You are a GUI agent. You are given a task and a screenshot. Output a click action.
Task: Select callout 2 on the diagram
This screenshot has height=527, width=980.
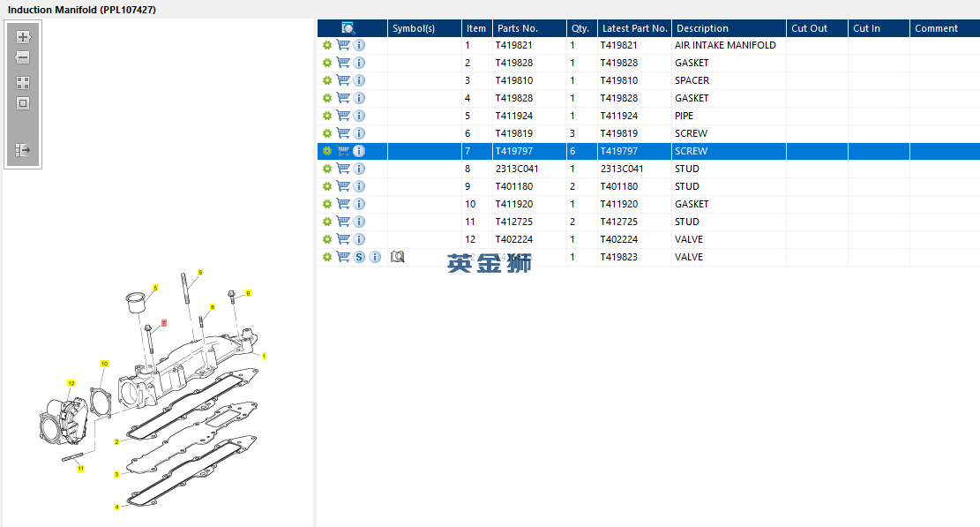click(116, 442)
